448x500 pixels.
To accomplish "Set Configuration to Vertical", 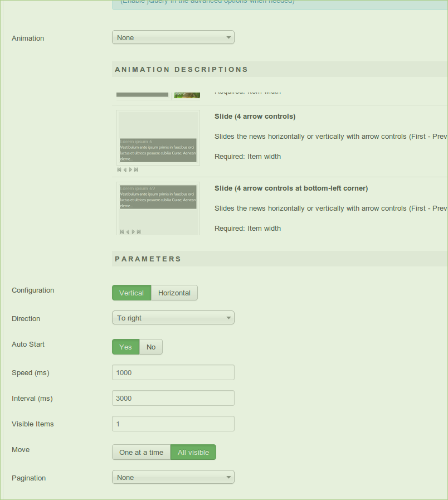I will 132,293.
